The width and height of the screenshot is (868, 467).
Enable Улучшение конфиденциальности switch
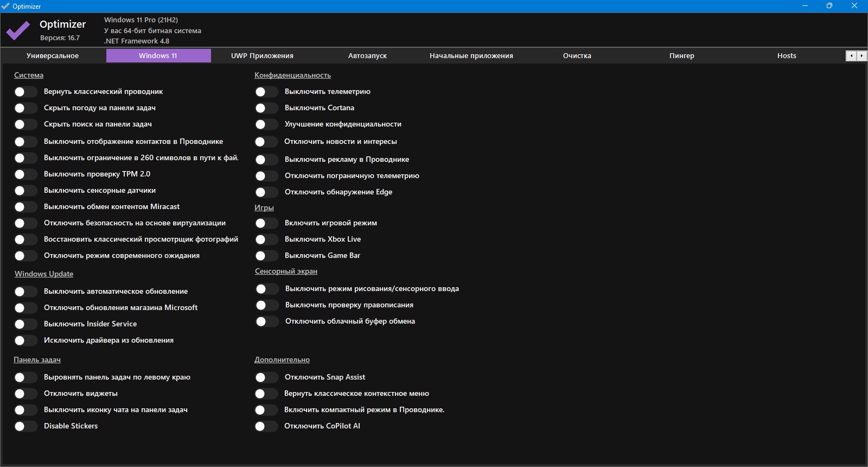point(266,124)
